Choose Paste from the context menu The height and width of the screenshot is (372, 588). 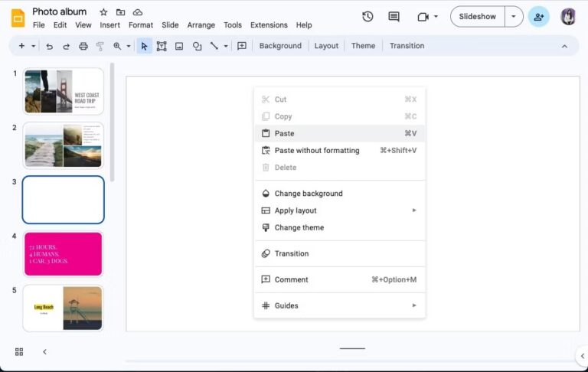pyautogui.click(x=284, y=133)
